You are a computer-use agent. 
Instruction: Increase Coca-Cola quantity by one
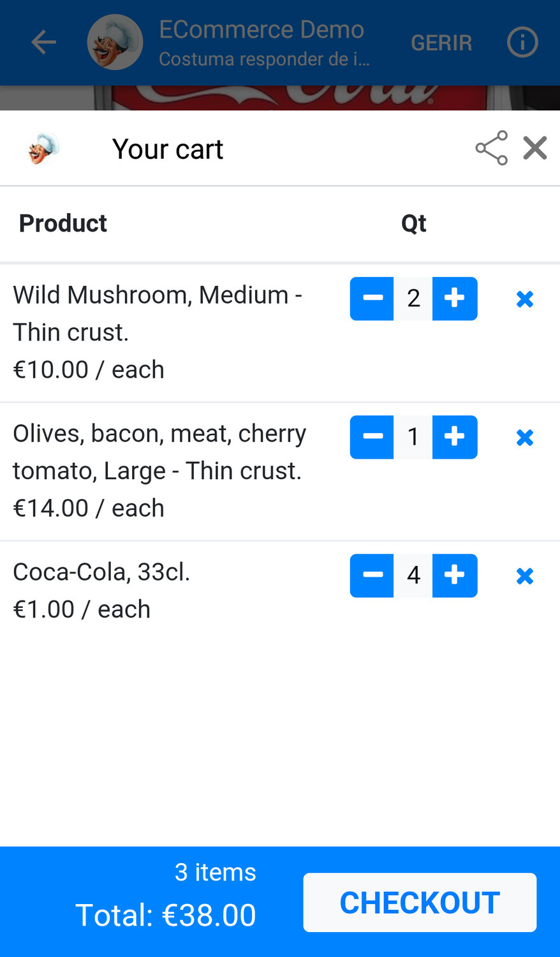pyautogui.click(x=455, y=575)
